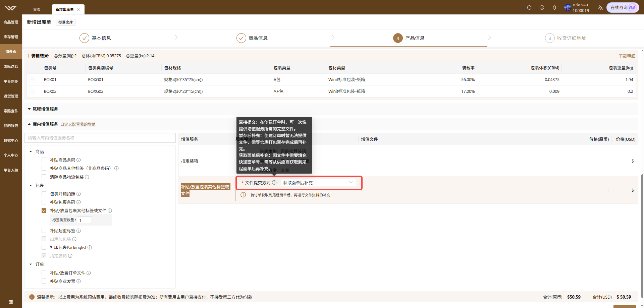644x308 pixels.
Task: Click the 下载明细 link
Action: click(627, 56)
